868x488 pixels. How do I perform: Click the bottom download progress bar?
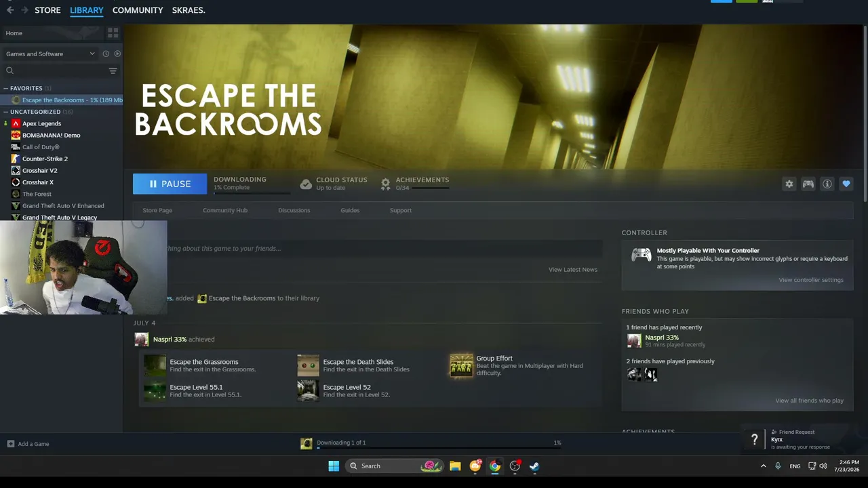pos(439,448)
